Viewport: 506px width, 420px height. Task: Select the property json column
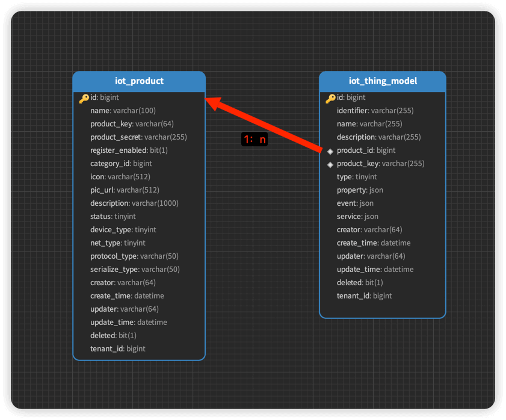point(360,190)
